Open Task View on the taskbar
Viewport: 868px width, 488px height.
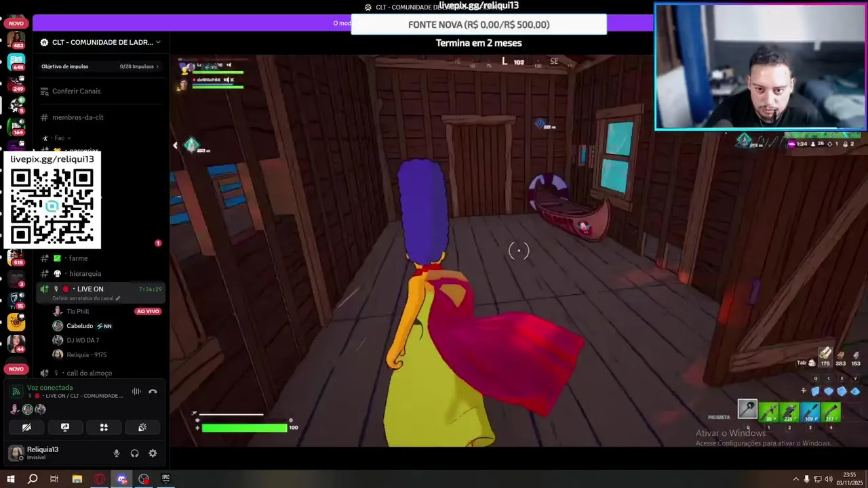point(54,479)
